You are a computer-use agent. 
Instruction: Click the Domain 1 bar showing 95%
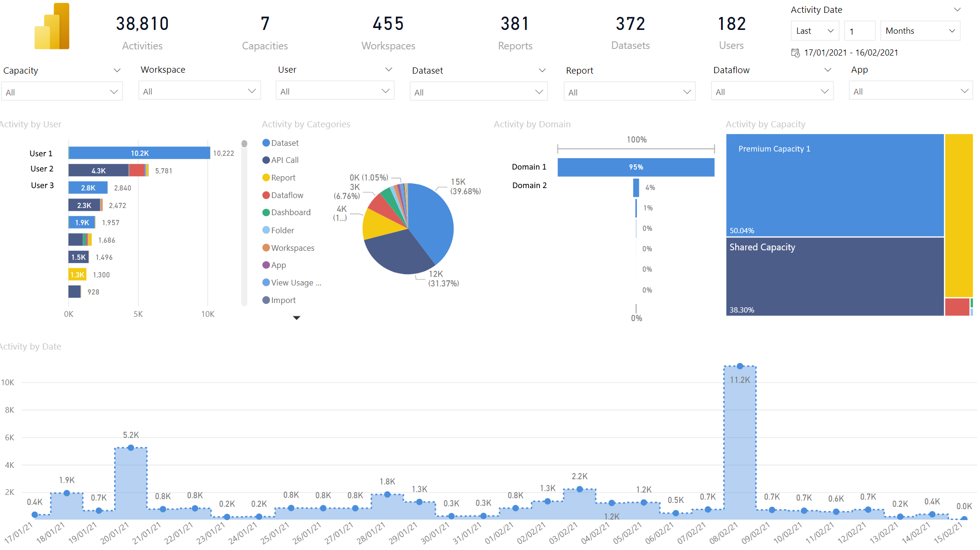pyautogui.click(x=636, y=167)
